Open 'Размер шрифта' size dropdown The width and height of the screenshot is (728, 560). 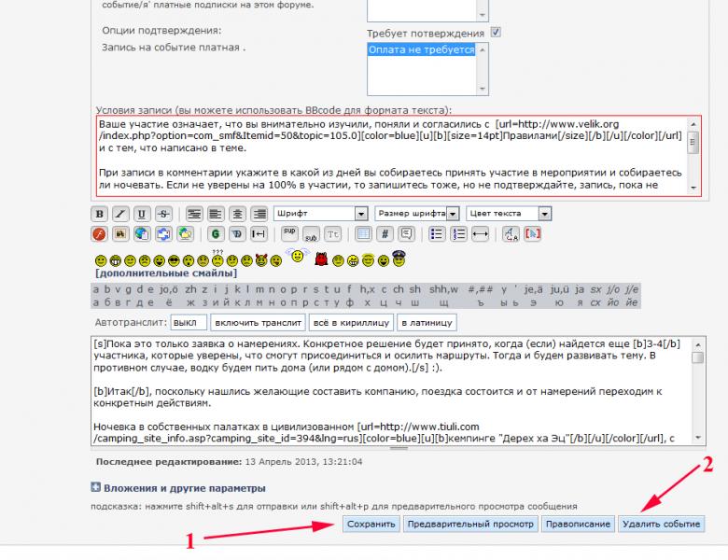click(x=416, y=214)
